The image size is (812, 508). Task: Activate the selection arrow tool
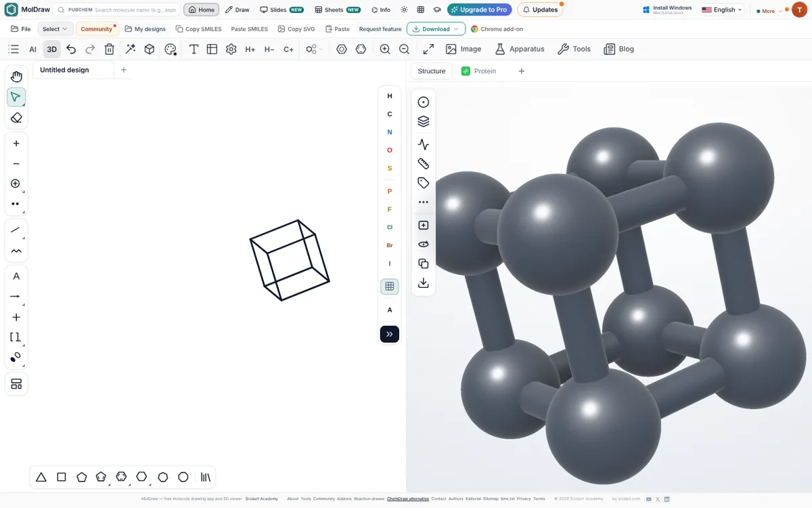click(x=16, y=97)
